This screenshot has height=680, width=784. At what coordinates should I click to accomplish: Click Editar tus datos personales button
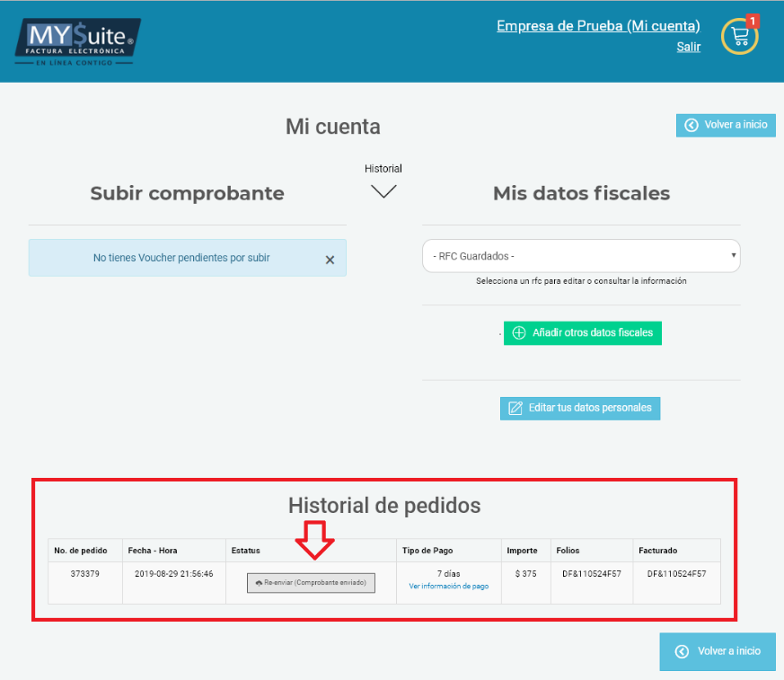click(x=580, y=408)
